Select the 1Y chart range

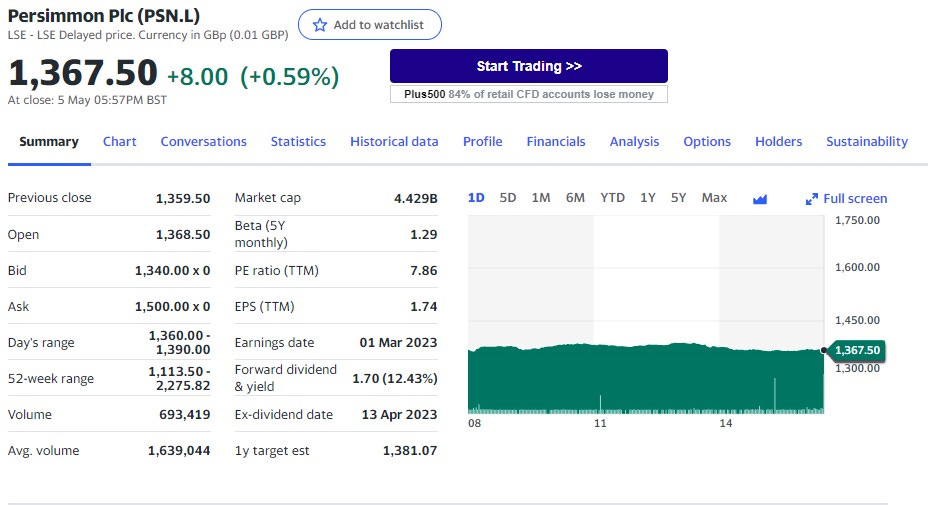pos(648,198)
